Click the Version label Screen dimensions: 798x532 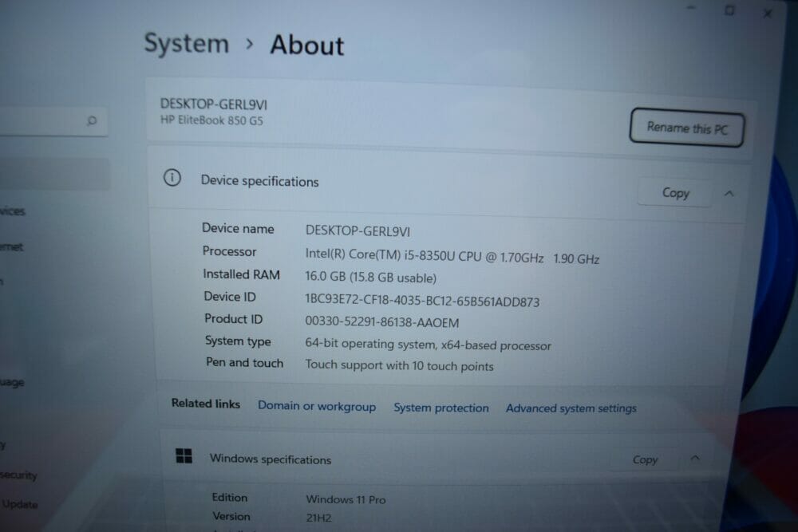click(x=231, y=516)
